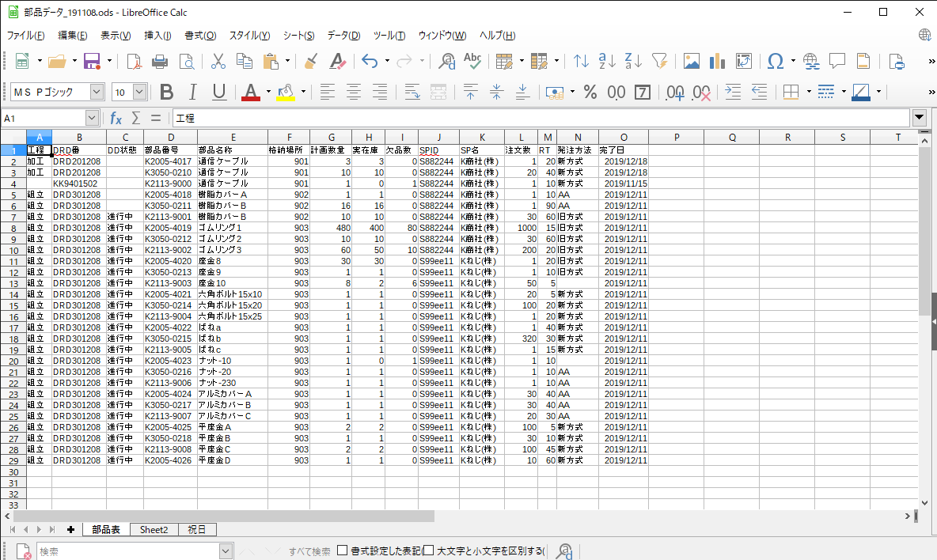Click the Clone Formatting paintbrush icon
The height and width of the screenshot is (560, 937).
point(311,61)
